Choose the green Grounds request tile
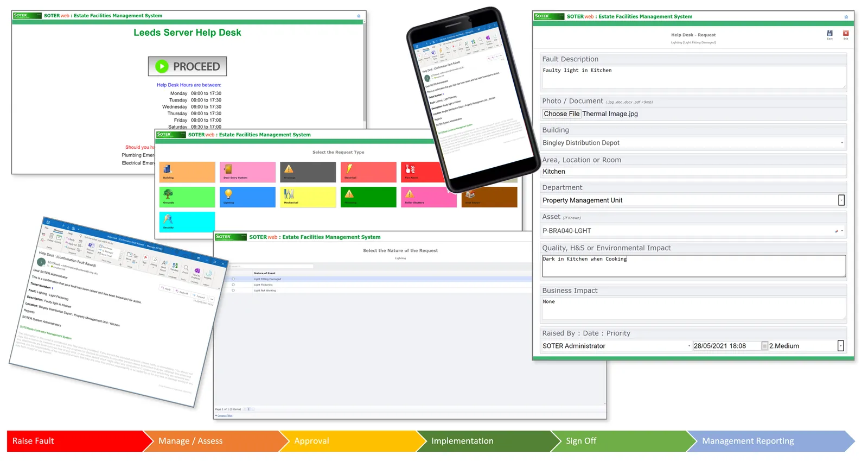The height and width of the screenshot is (461, 868). [x=187, y=197]
